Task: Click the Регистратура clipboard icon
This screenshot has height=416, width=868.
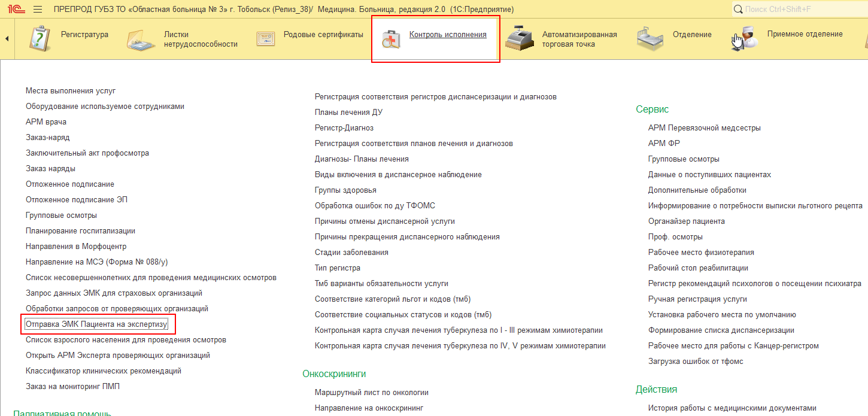Action: pos(40,39)
